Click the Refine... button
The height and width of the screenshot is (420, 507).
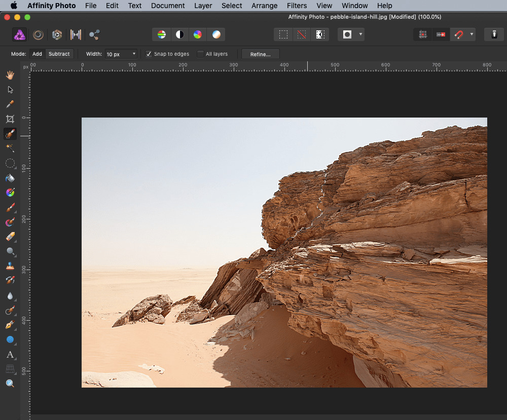[x=260, y=54]
